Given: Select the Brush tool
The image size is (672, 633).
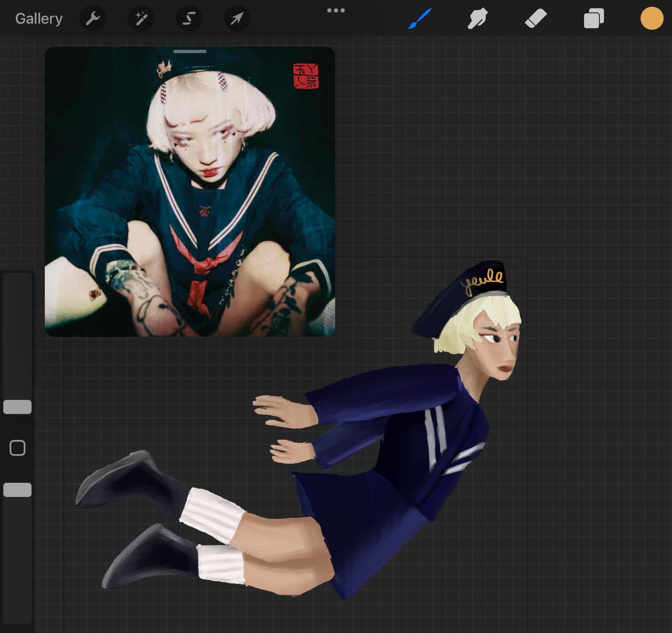Looking at the screenshot, I should (x=420, y=19).
